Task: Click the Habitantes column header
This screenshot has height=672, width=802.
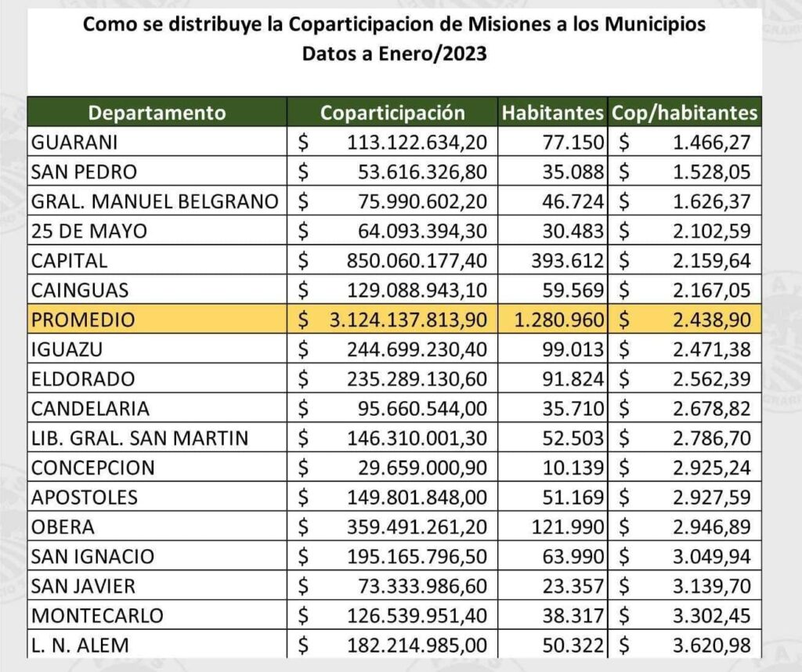Action: click(553, 112)
